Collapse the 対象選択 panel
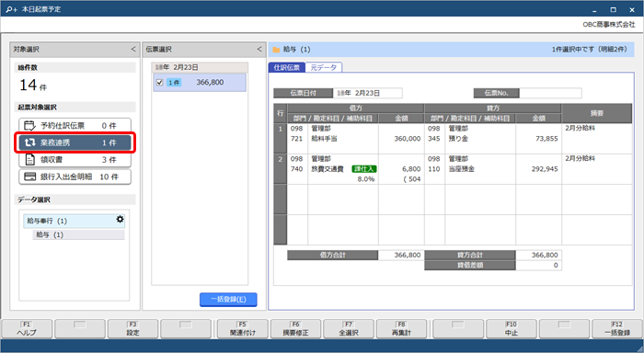The height and width of the screenshot is (353, 644). (133, 50)
